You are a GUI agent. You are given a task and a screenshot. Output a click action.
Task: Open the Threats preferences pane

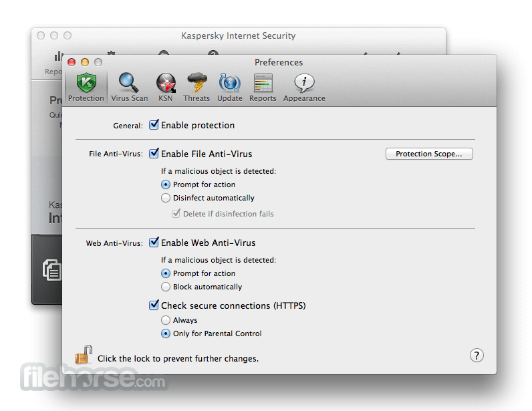pos(196,88)
